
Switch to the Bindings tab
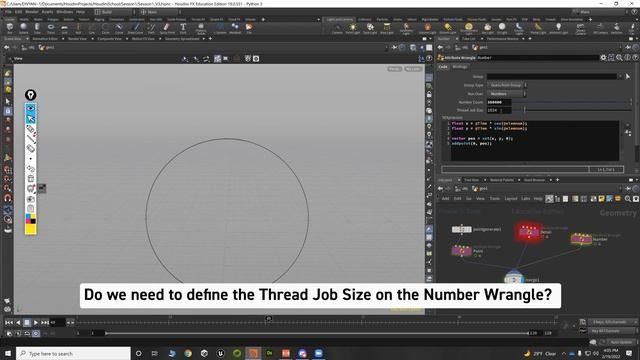pyautogui.click(x=460, y=67)
